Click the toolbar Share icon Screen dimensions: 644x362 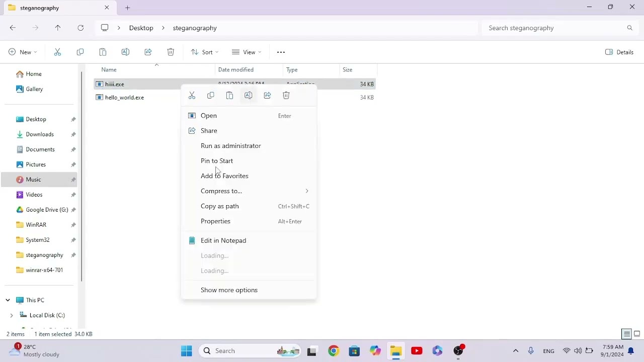[x=148, y=52]
